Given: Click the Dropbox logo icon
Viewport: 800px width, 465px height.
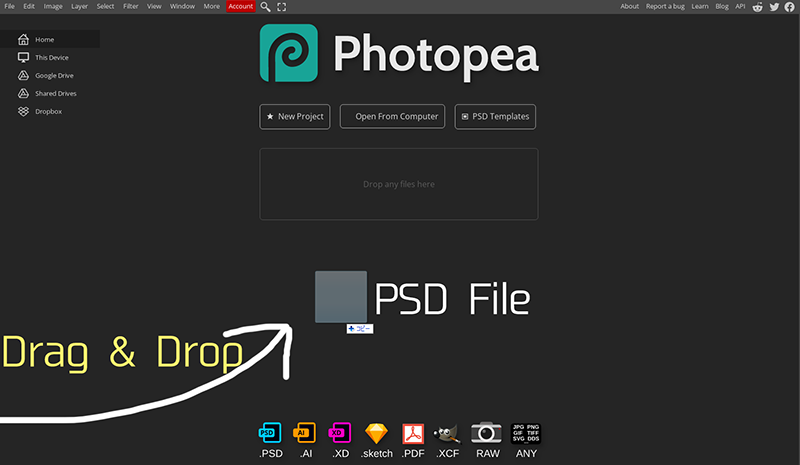Looking at the screenshot, I should pos(23,111).
